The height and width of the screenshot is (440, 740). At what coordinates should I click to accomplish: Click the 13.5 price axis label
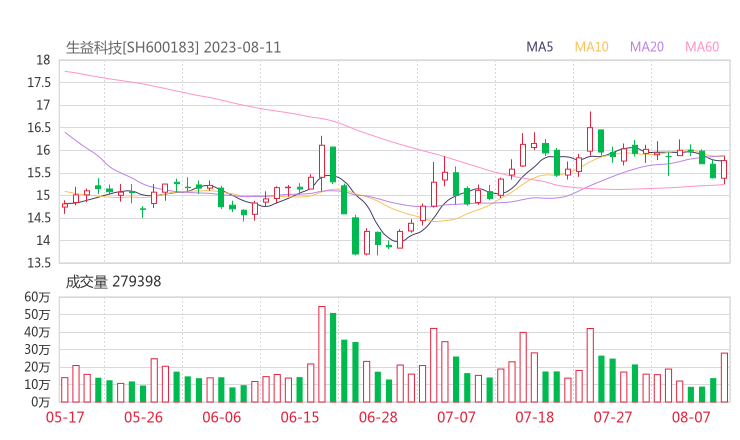point(39,263)
